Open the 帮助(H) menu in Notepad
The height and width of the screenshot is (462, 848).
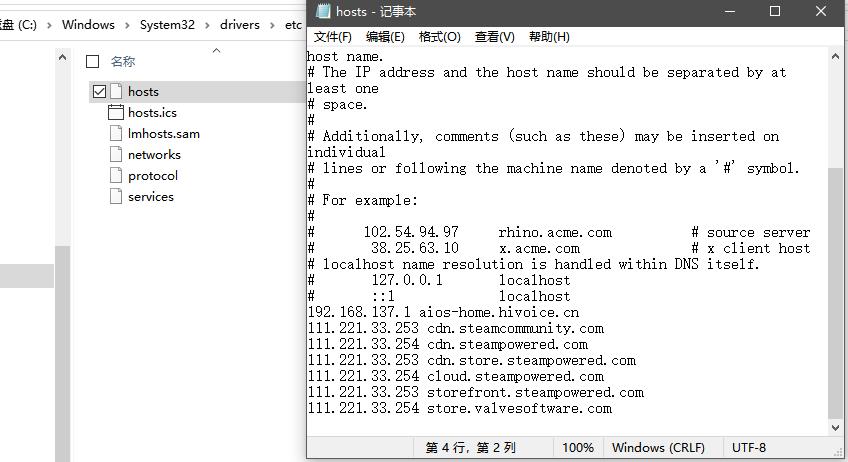pyautogui.click(x=549, y=37)
